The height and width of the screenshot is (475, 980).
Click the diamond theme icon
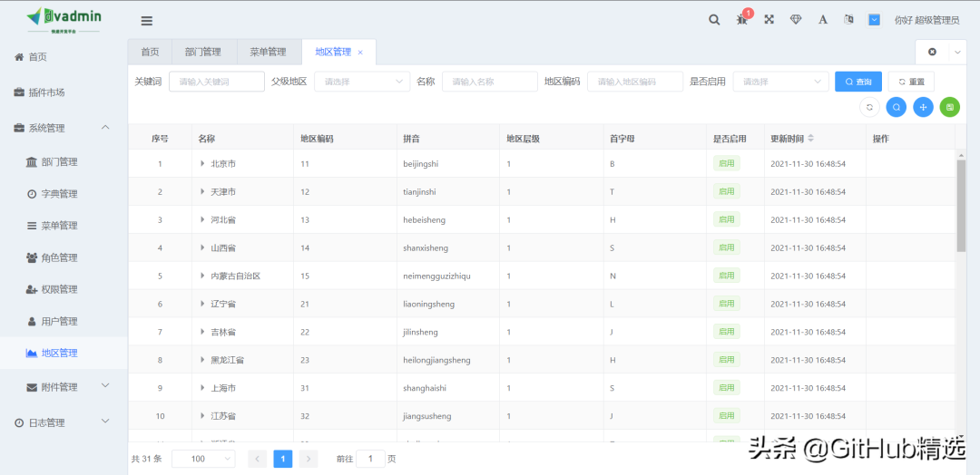(x=796, y=20)
